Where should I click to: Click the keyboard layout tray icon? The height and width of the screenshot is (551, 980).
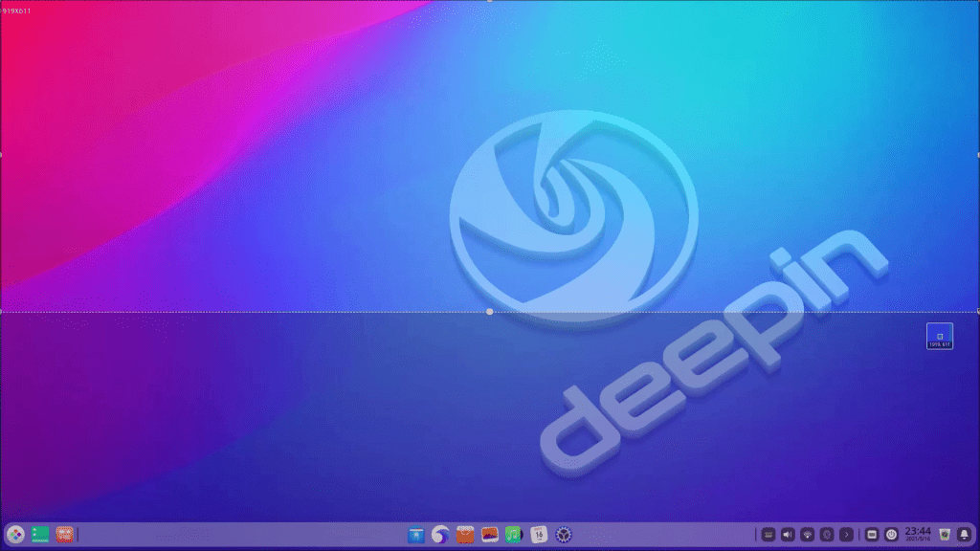768,535
